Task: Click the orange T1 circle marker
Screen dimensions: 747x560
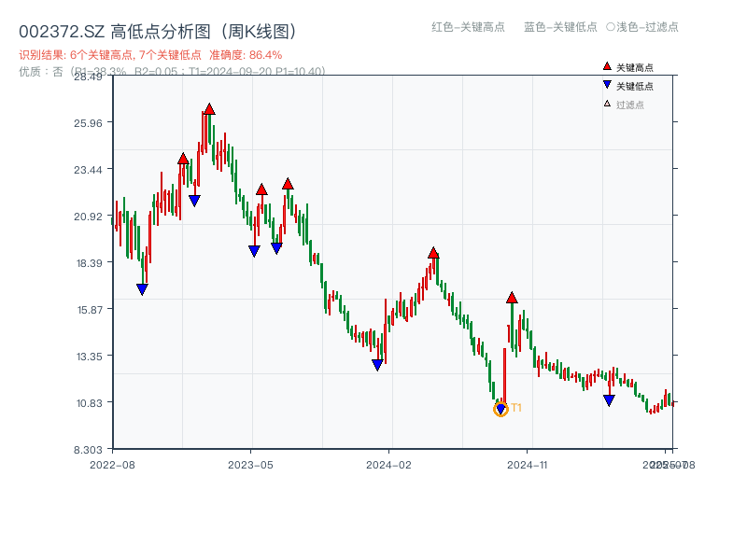Action: click(x=500, y=409)
